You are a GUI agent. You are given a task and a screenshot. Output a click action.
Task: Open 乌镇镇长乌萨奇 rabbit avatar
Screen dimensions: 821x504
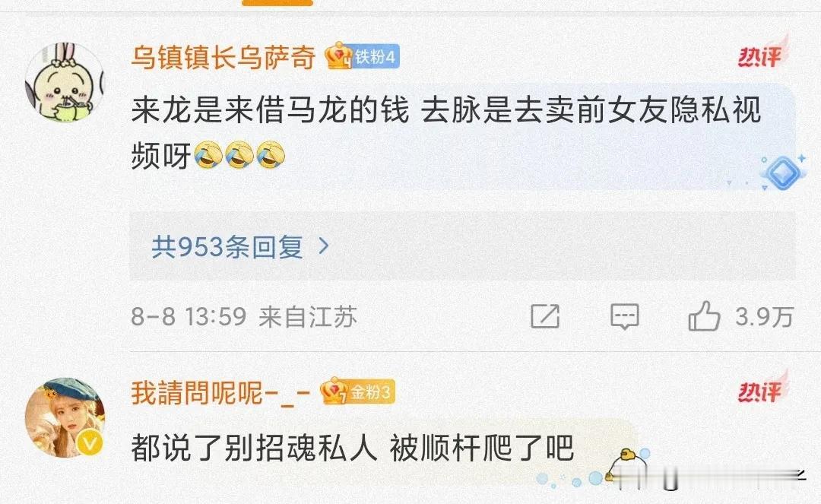(65, 81)
